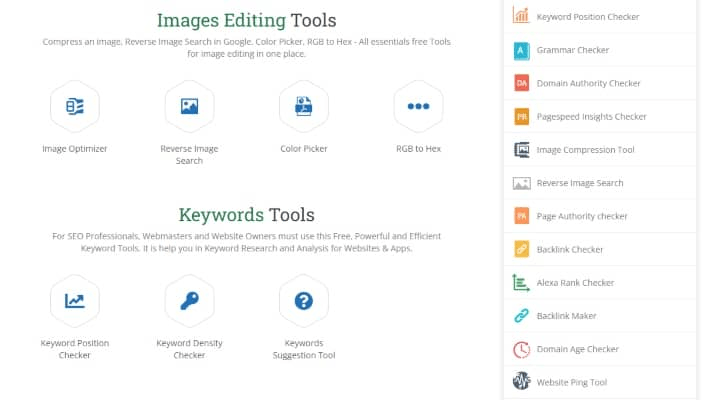This screenshot has height=400, width=703.
Task: Open Page Authority checker sidebar link
Action: click(x=582, y=216)
